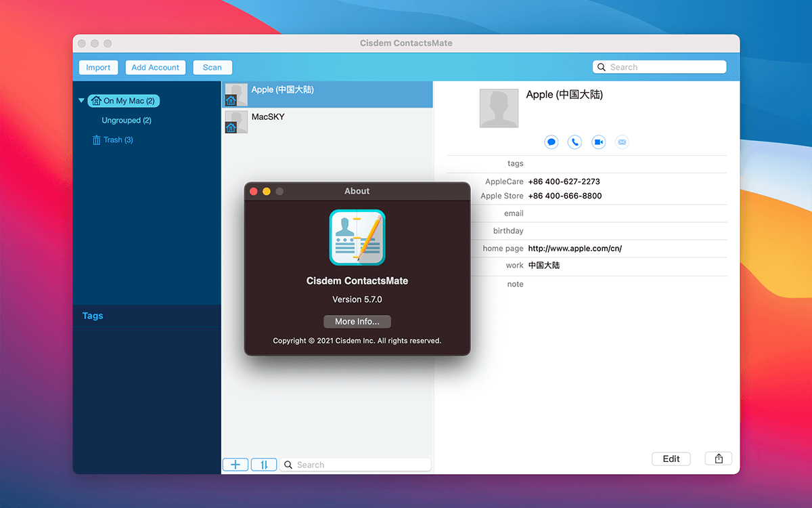This screenshot has height=508, width=812.
Task: Click the avatar thumbnail of the MacSKY contact
Action: 236,122
